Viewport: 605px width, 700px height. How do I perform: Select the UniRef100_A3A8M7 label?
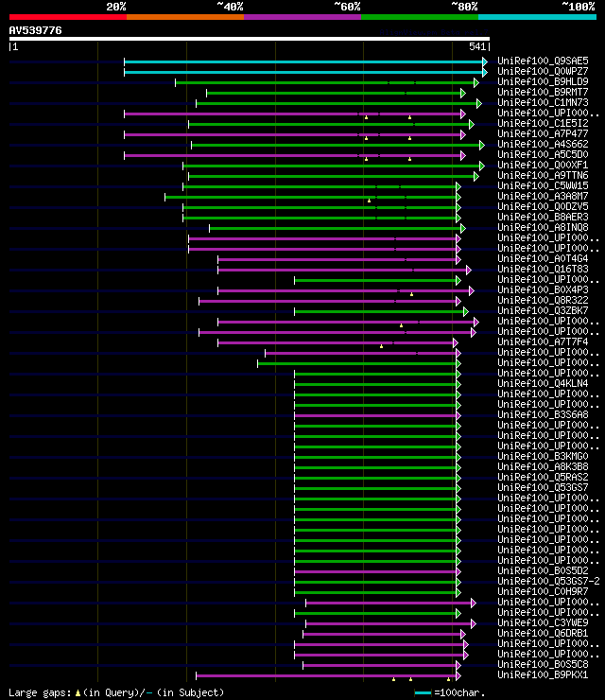point(543,196)
